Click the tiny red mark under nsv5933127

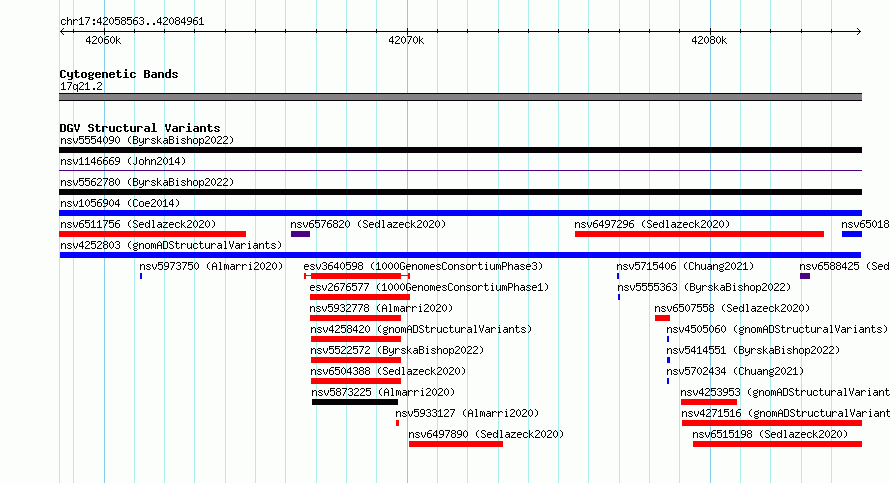click(397, 423)
